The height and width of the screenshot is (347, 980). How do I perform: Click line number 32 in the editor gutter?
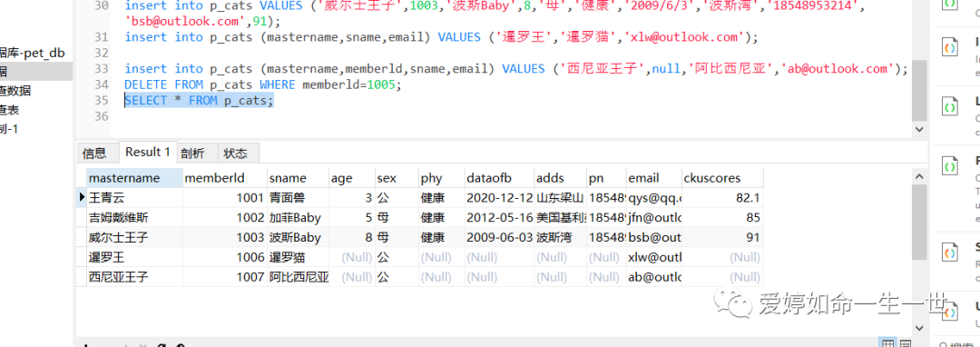(101, 53)
